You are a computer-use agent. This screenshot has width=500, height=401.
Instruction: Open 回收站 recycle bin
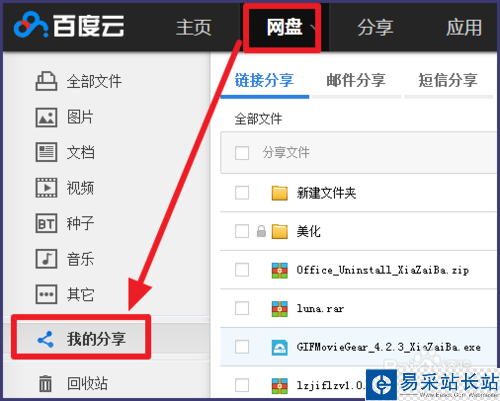click(x=87, y=383)
